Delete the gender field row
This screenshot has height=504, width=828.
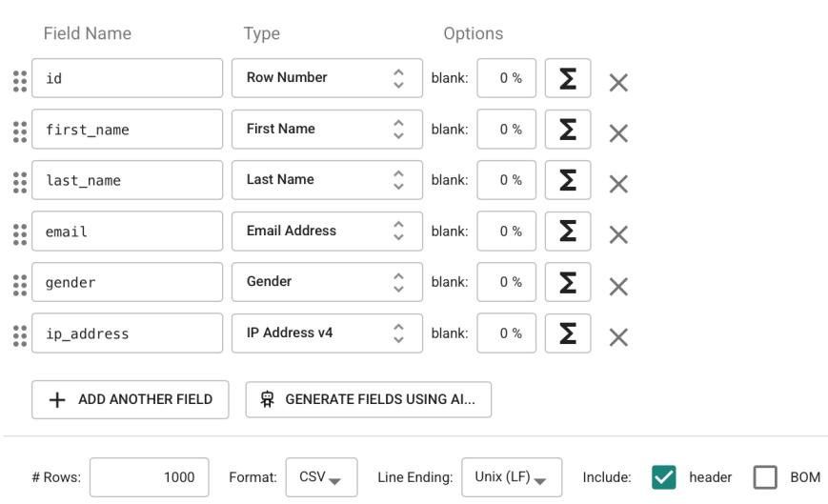point(618,286)
